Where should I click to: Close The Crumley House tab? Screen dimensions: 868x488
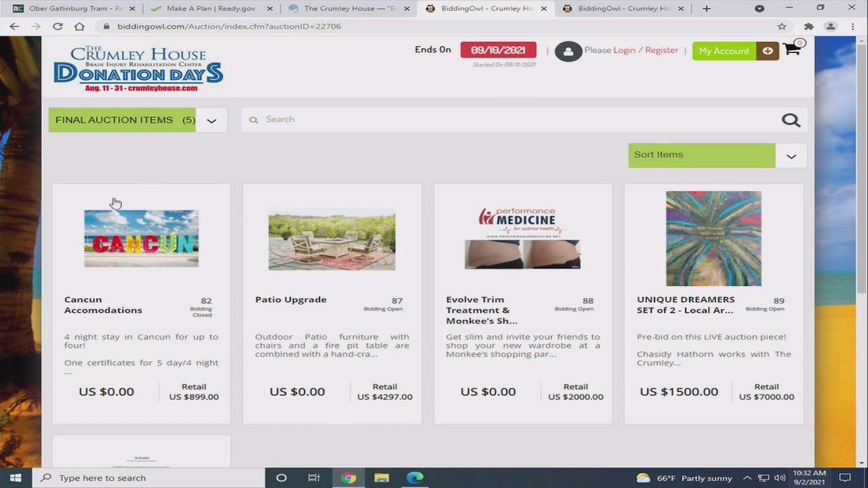407,9
